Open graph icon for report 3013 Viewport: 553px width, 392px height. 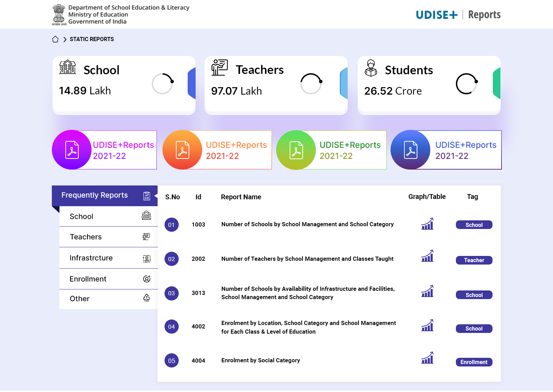point(427,291)
